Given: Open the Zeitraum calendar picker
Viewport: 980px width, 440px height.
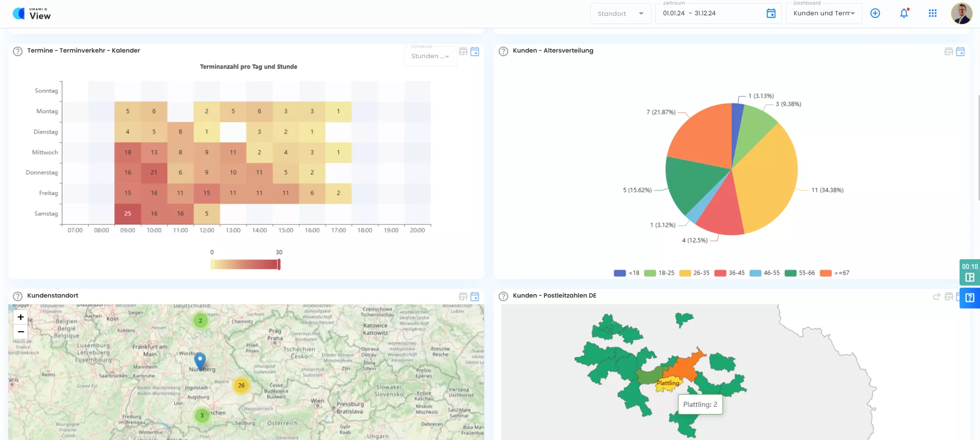Looking at the screenshot, I should (771, 14).
